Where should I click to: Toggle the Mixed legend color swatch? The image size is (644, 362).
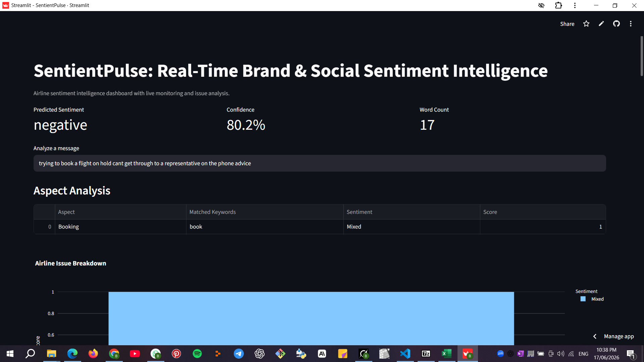[x=583, y=299]
